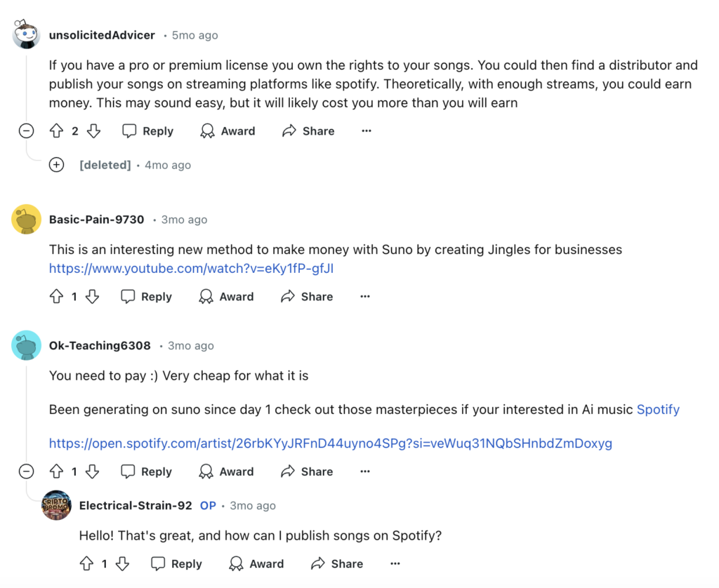Image resolution: width=719 pixels, height=588 pixels.
Task: Upvote unsolicitedAdvicer's comment
Action: click(56, 131)
